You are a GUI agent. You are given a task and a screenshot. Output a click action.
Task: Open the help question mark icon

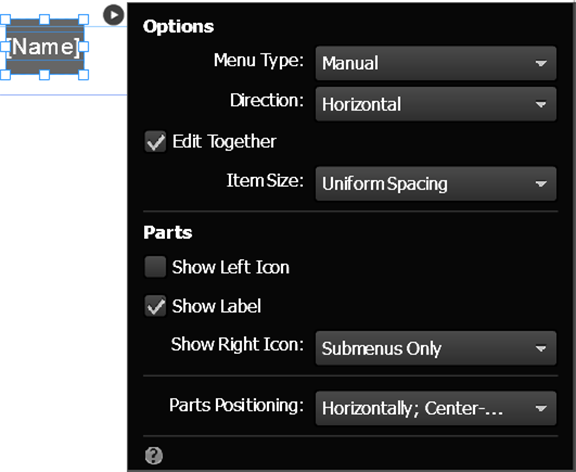click(154, 455)
